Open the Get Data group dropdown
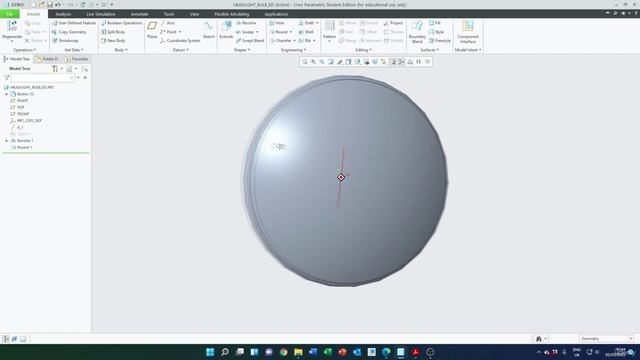640x360 pixels. (74, 50)
